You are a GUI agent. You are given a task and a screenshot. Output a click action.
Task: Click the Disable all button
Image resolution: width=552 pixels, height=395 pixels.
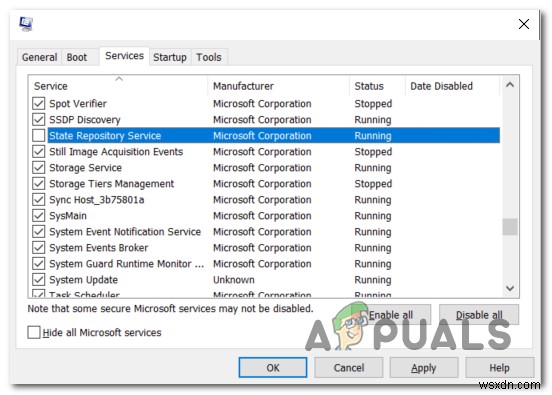(x=479, y=314)
